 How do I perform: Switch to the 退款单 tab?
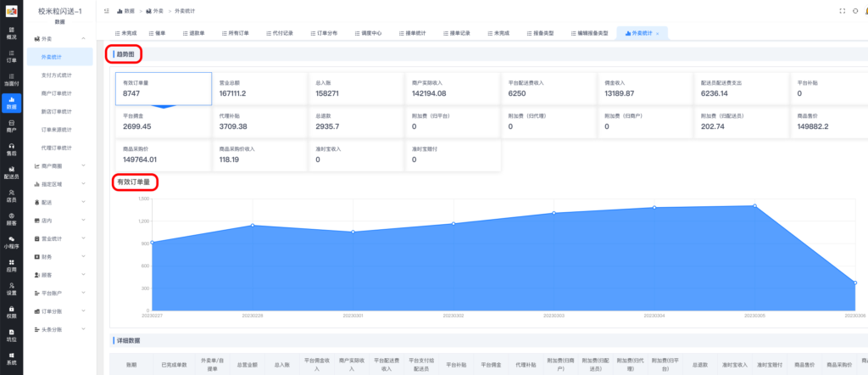(x=192, y=33)
